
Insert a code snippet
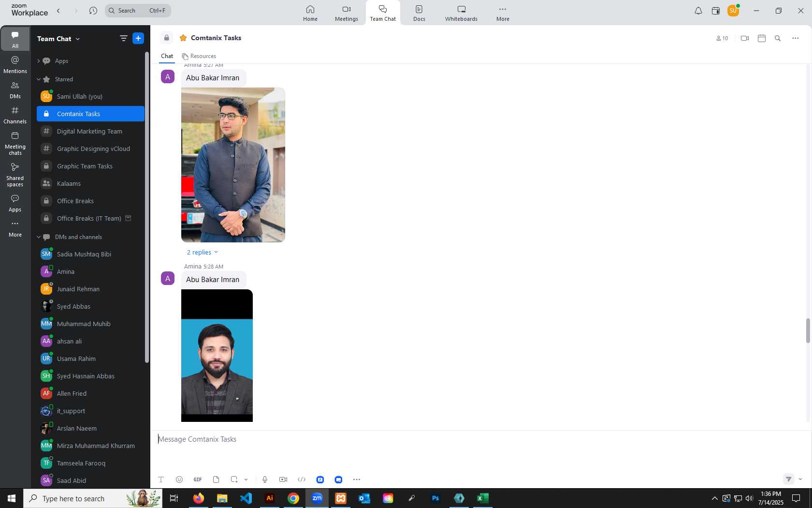[302, 479]
